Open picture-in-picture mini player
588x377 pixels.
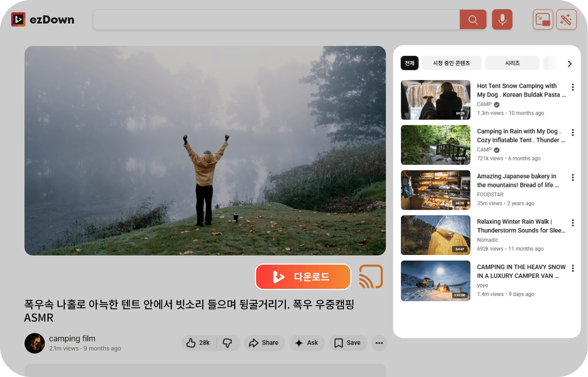pyautogui.click(x=543, y=20)
